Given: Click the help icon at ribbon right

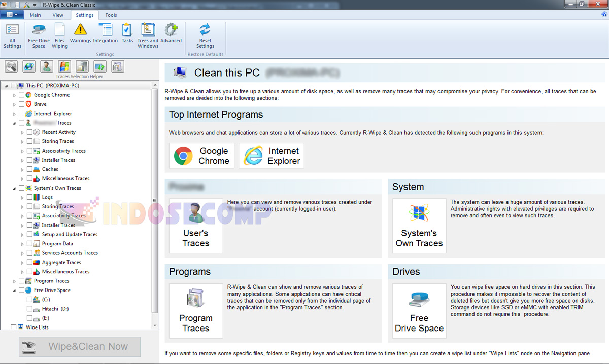Looking at the screenshot, I should click(604, 15).
